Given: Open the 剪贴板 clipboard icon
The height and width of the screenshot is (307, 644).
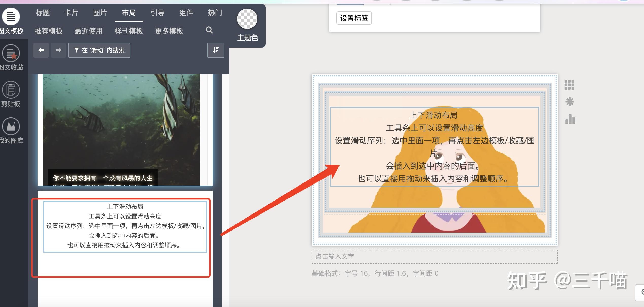Looking at the screenshot, I should point(11,90).
